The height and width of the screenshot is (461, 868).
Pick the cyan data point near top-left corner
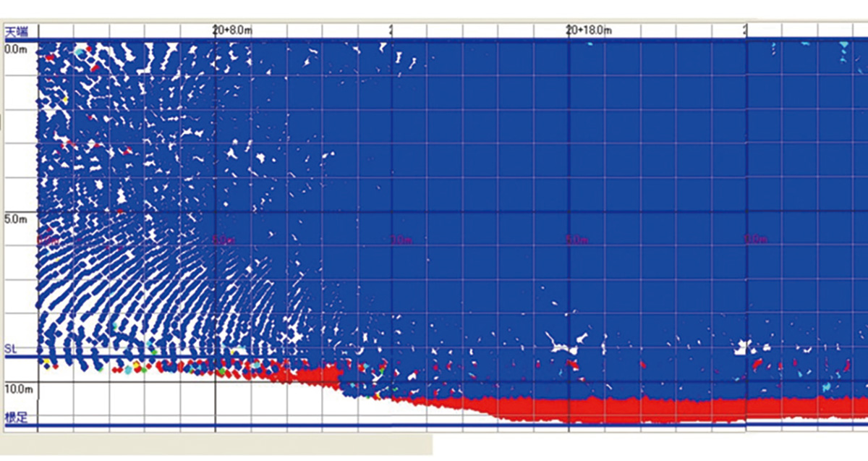78,53
